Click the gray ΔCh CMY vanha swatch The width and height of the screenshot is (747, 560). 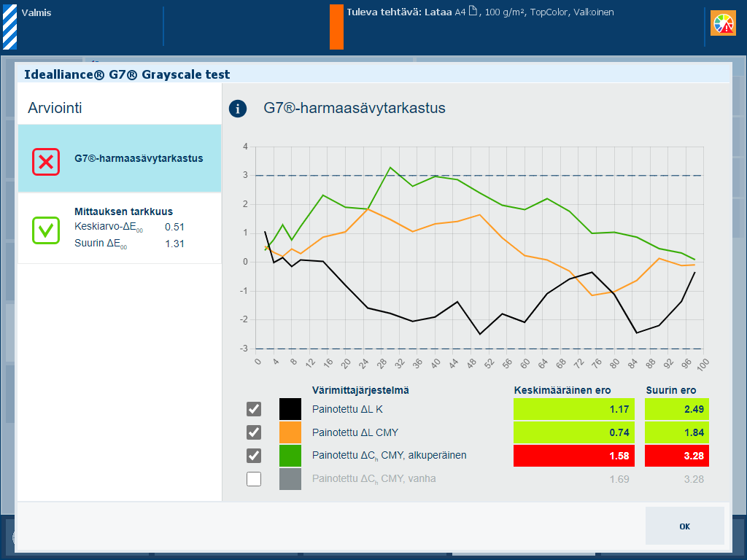[290, 479]
